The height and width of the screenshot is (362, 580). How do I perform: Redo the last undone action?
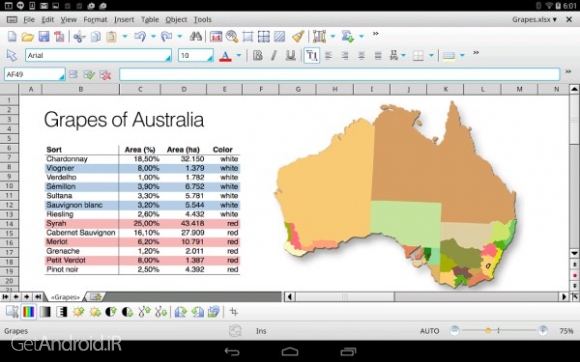click(x=167, y=36)
